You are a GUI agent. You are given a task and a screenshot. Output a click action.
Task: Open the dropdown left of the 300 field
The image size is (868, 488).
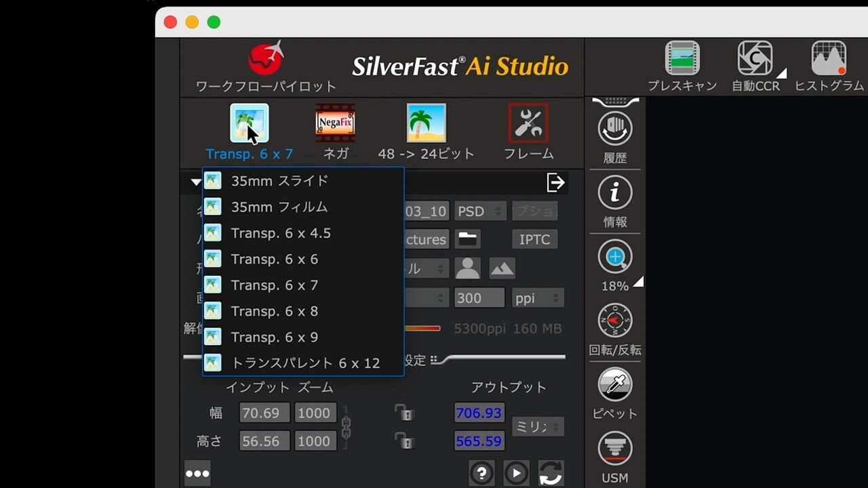(x=427, y=298)
